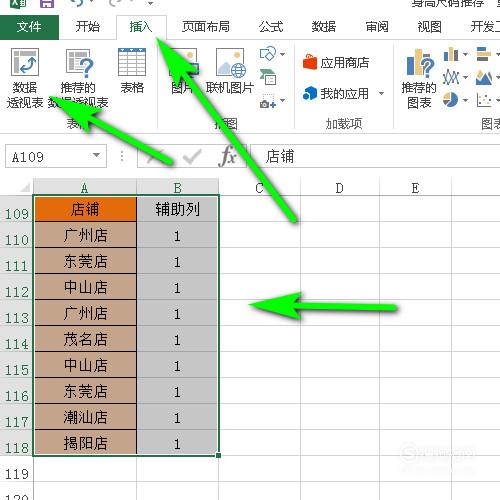Click the Select All corner triangle
This screenshot has width=500, height=500.
(x=25, y=188)
